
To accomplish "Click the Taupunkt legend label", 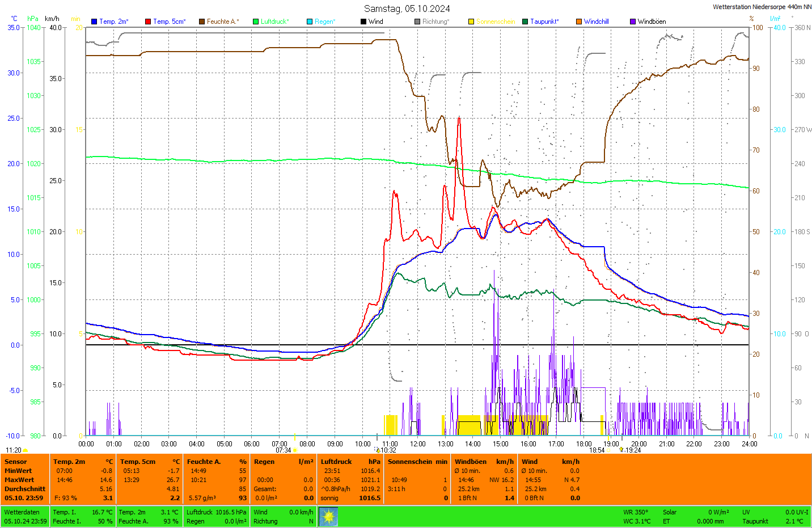I will coord(544,22).
